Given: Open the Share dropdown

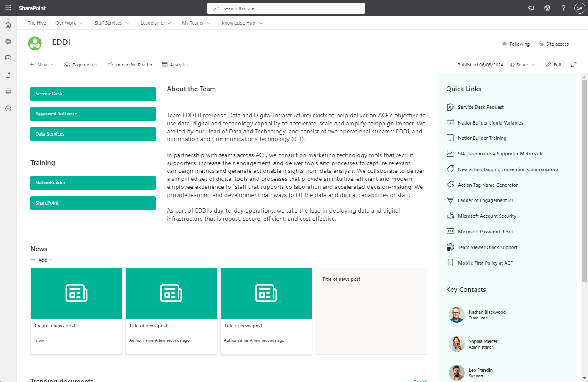Looking at the screenshot, I should [x=522, y=65].
